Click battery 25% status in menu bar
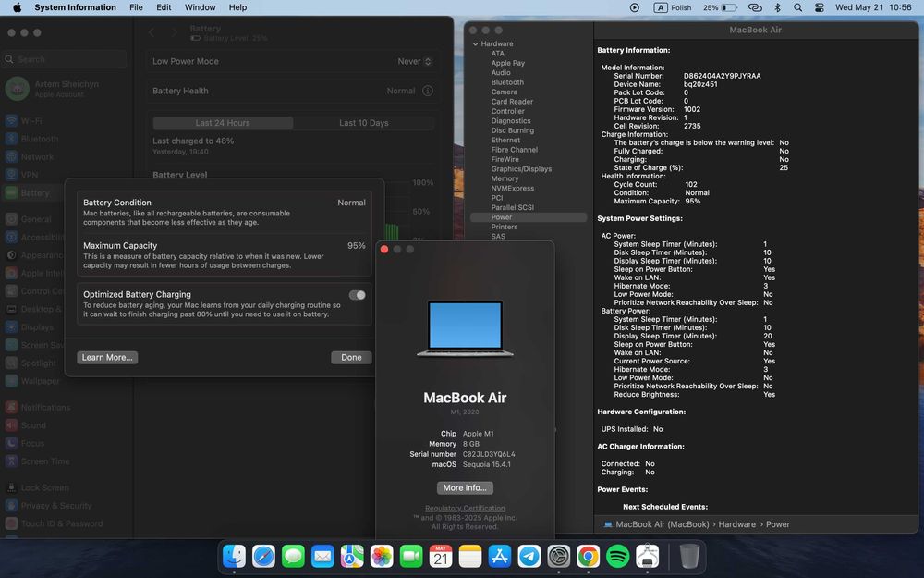 (720, 7)
